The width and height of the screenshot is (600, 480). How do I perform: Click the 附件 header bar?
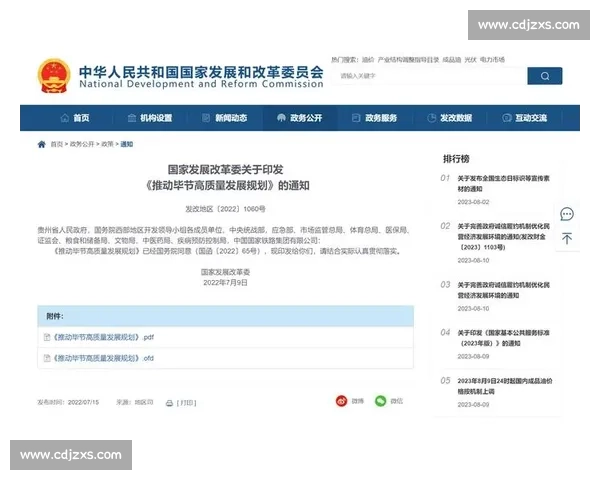pos(225,316)
